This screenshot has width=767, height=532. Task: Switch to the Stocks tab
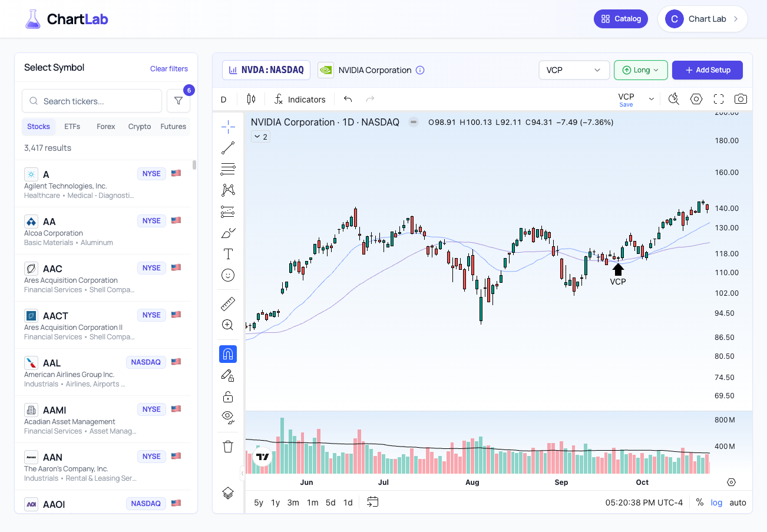tap(39, 127)
